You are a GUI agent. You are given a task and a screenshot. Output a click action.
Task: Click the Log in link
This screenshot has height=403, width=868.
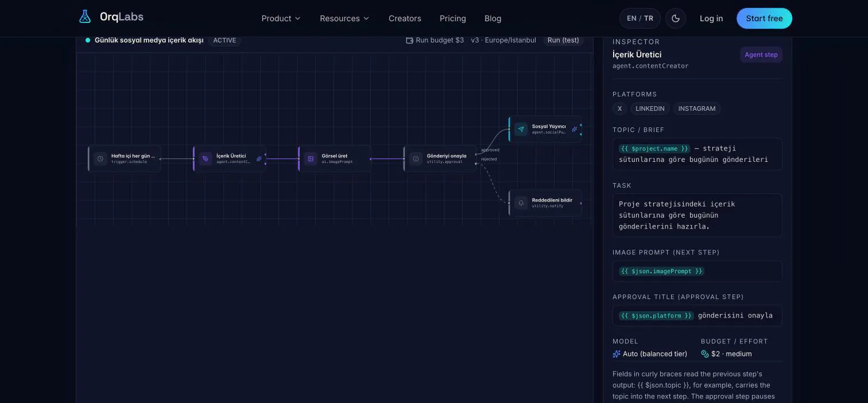click(x=711, y=18)
